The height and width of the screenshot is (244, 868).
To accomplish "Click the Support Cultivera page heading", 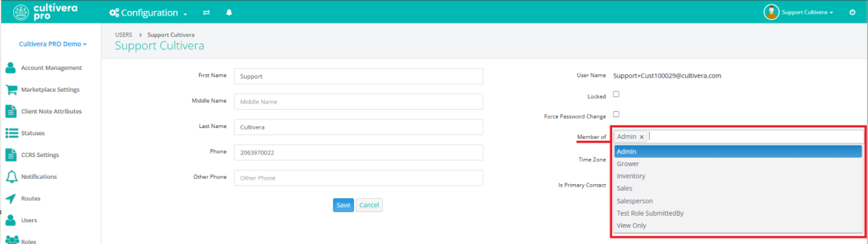I will point(160,46).
